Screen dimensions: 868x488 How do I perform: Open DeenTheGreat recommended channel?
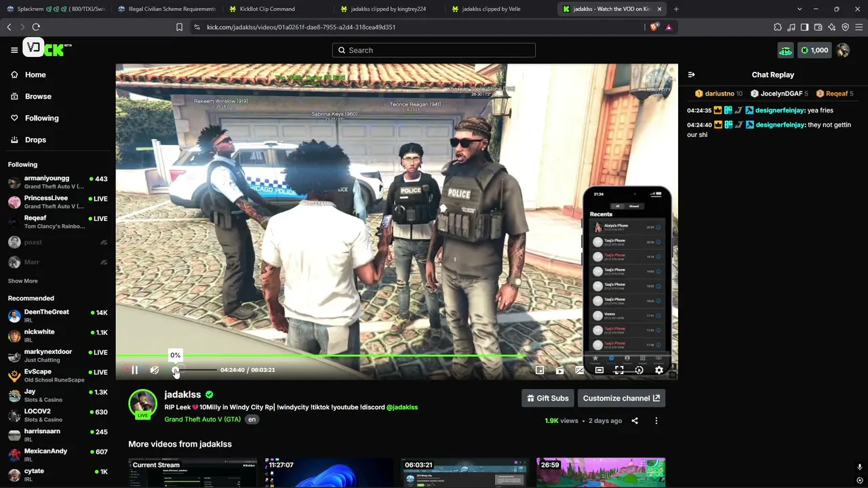[x=58, y=316]
